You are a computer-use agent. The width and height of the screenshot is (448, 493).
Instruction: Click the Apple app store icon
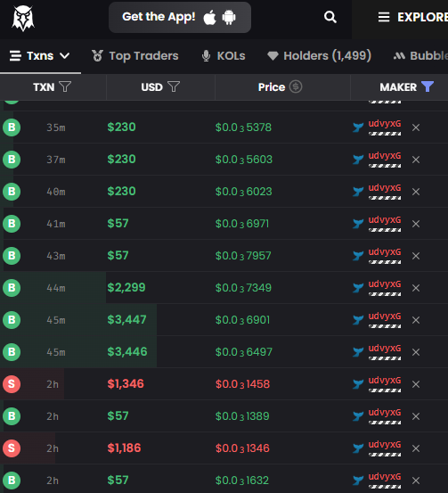pos(209,17)
